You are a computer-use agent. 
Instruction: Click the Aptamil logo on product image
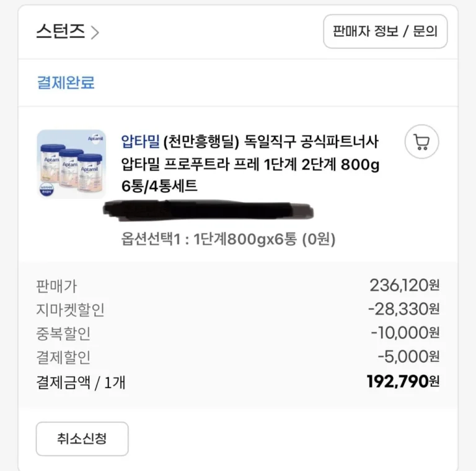point(95,138)
